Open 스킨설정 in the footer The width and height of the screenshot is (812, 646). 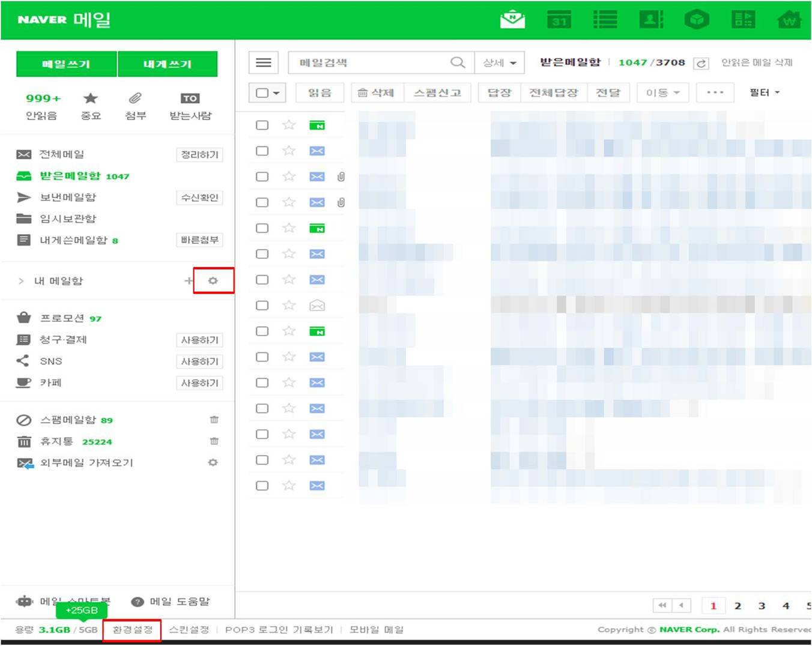(189, 630)
